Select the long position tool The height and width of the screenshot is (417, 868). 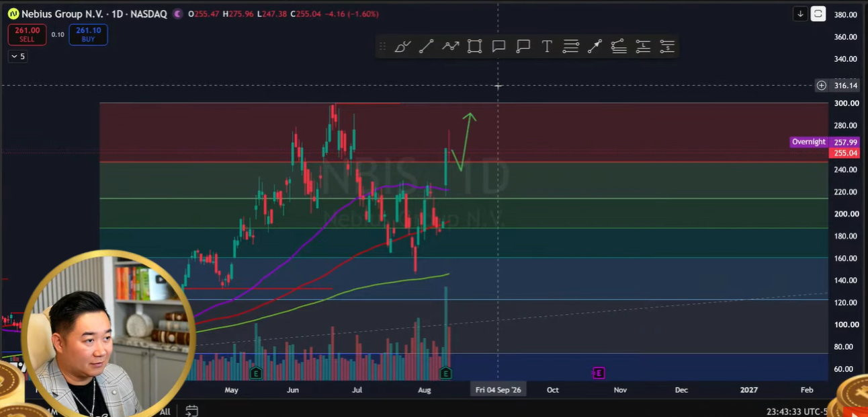click(643, 46)
